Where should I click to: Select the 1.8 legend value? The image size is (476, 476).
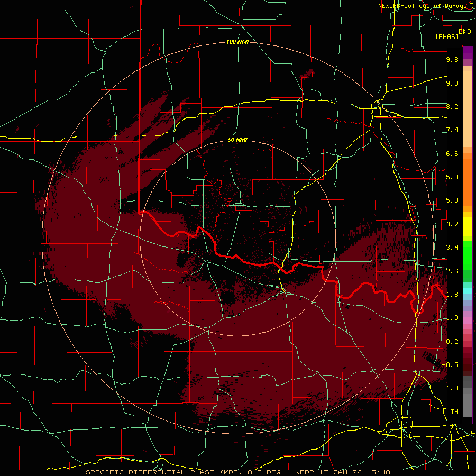pyautogui.click(x=452, y=295)
